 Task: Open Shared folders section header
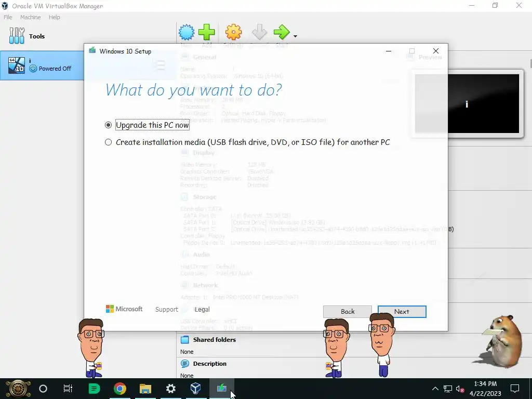coord(215,340)
